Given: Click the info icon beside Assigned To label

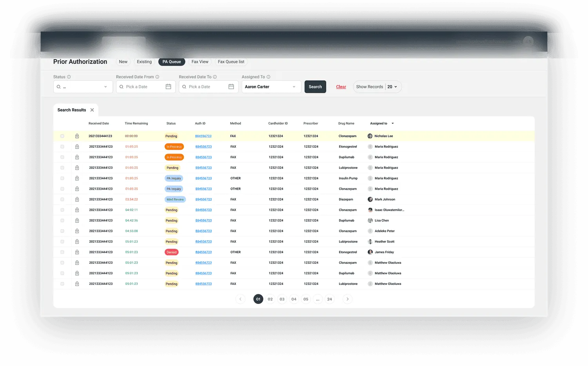Looking at the screenshot, I should tap(269, 77).
